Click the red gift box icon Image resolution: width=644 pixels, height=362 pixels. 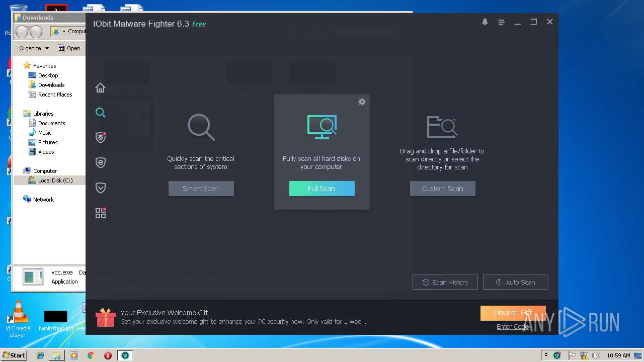tap(106, 317)
